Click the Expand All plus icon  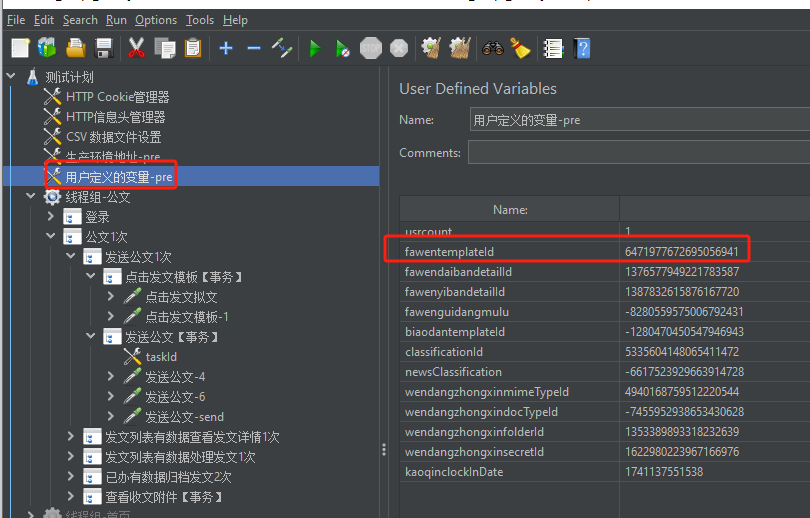click(x=226, y=49)
